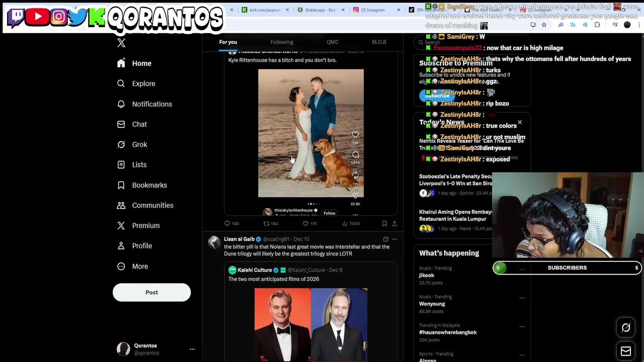
Task: Switch to Following tab
Action: (282, 42)
